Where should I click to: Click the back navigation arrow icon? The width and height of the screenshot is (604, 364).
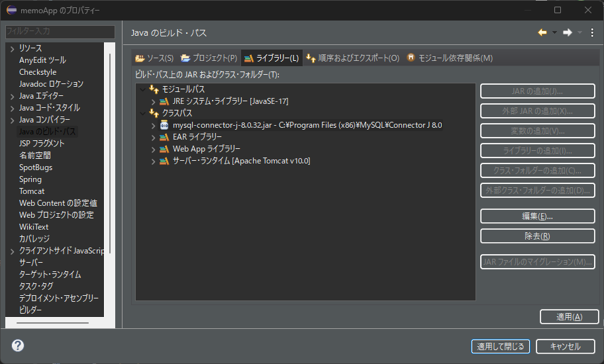tap(542, 32)
